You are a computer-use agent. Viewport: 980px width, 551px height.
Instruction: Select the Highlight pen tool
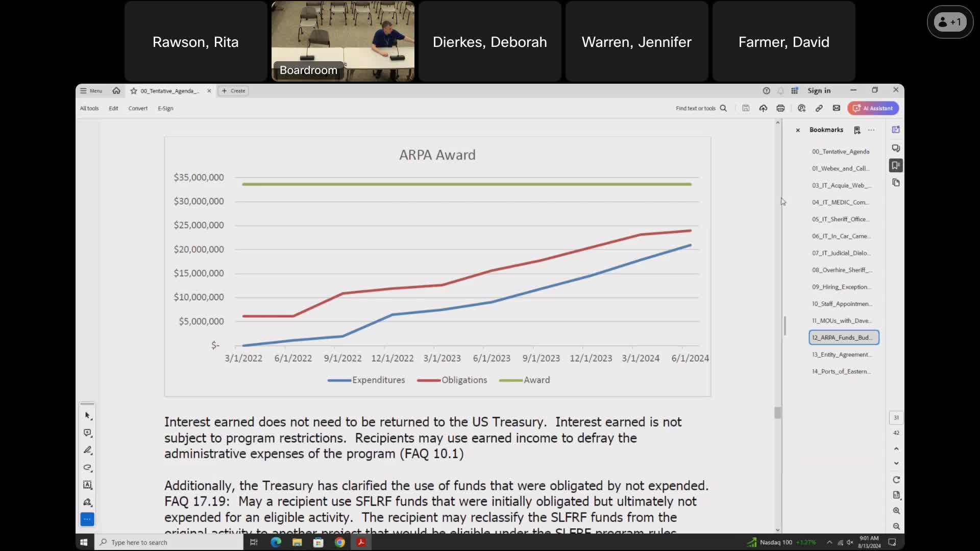pyautogui.click(x=88, y=450)
